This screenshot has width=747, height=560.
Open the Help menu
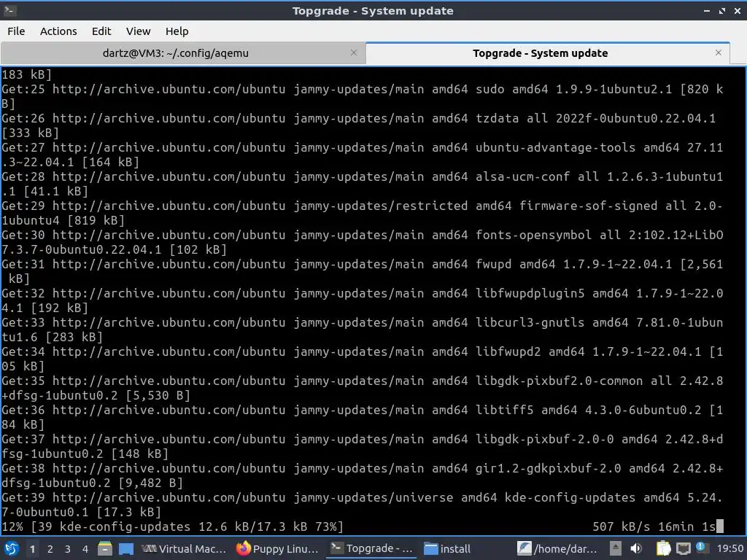coord(177,31)
